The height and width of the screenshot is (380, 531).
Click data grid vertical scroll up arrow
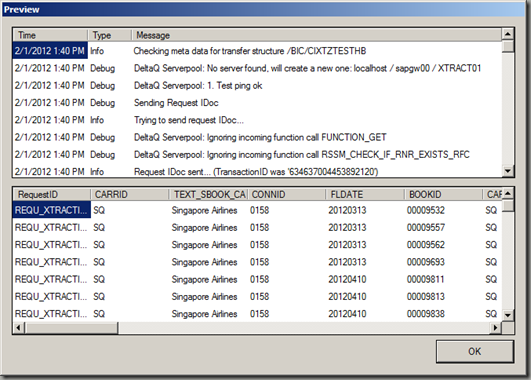click(x=507, y=193)
